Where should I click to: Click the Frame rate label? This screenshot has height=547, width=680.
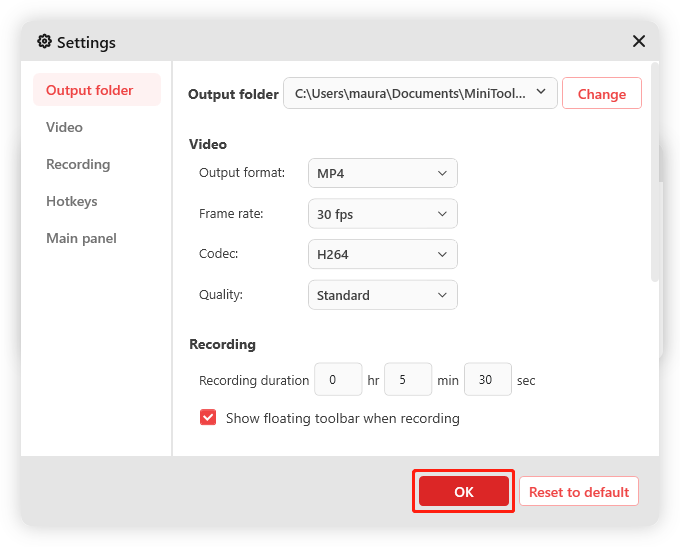tap(231, 213)
